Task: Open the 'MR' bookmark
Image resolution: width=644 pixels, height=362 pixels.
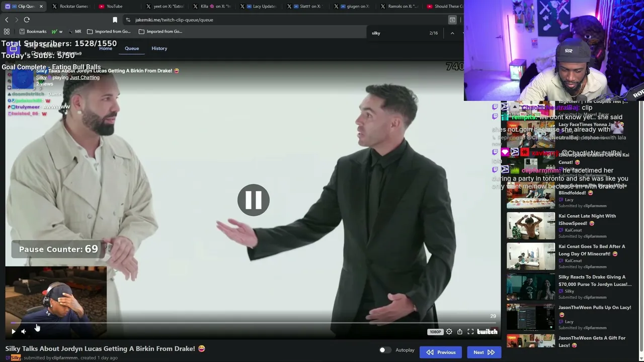Action: pyautogui.click(x=74, y=31)
